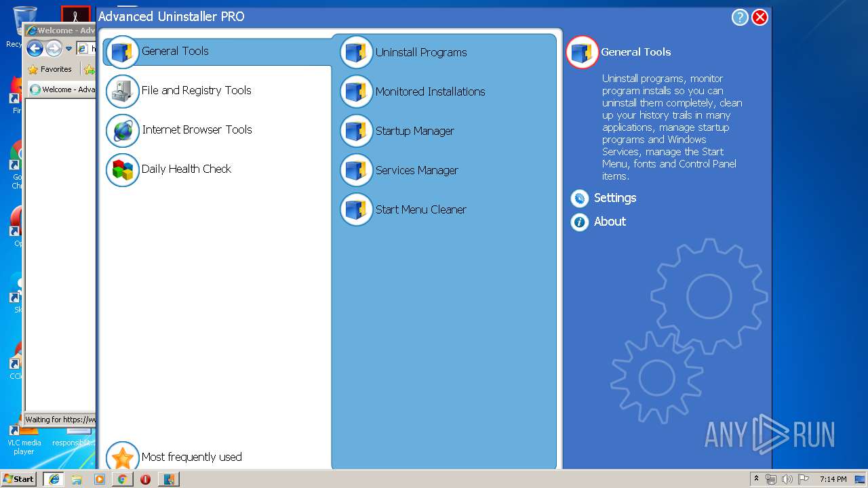Click the Action Center flag tray icon

pyautogui.click(x=804, y=479)
